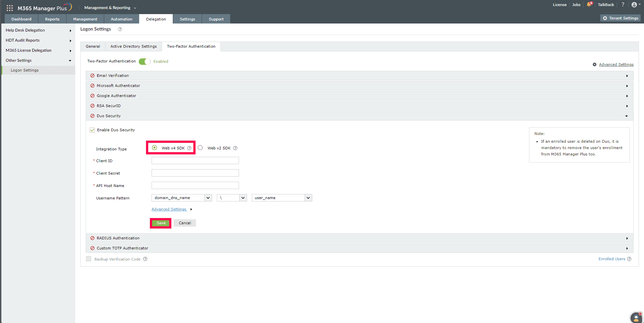Screen dimensions: 644x323
Task: Open the TalkBack link in header
Action: click(606, 5)
